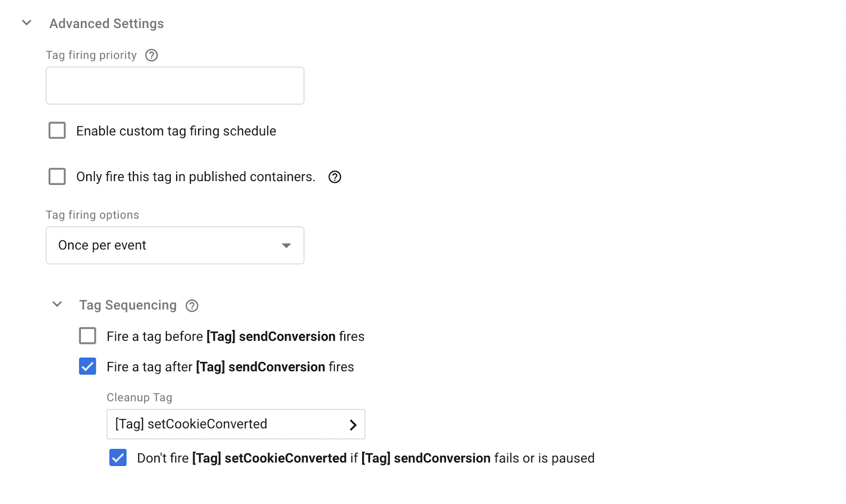
Task: Enable custom tag firing schedule checkbox
Action: coord(57,130)
